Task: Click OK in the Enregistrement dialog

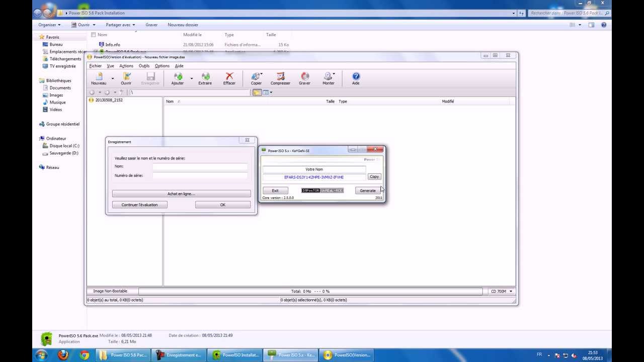Action: click(x=223, y=205)
